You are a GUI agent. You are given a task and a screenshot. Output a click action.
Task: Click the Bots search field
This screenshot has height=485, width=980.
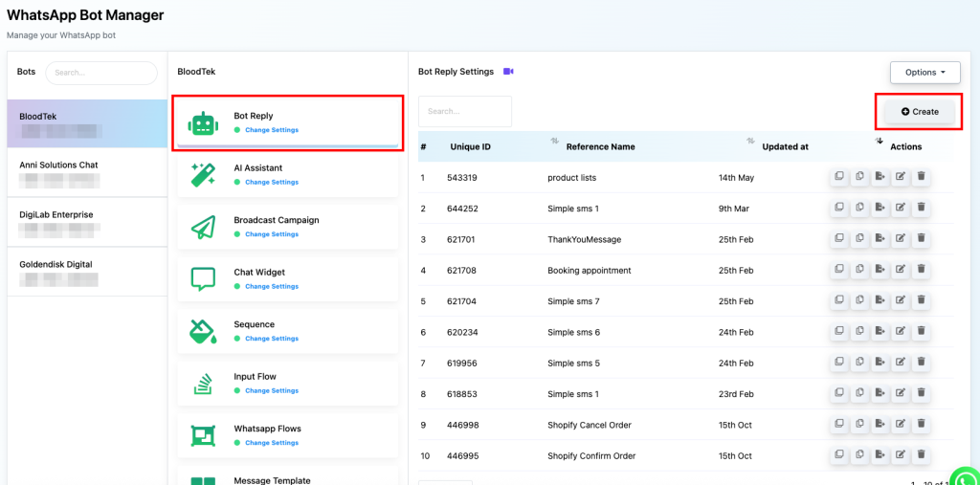(x=101, y=73)
